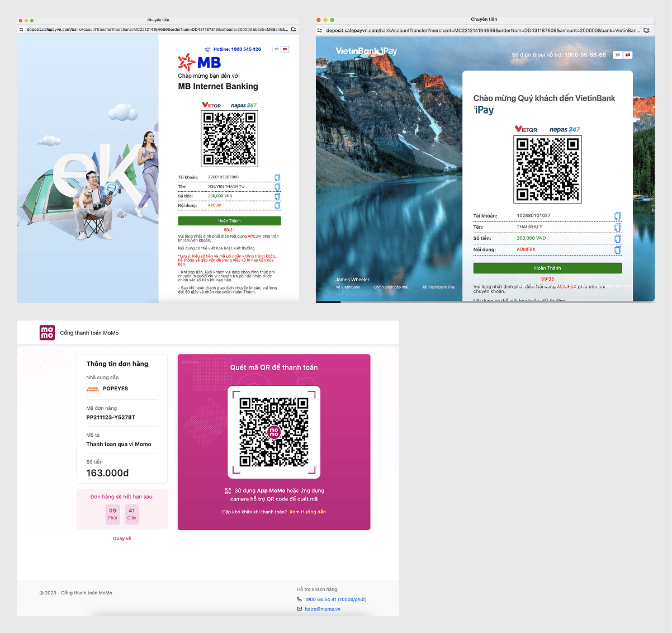
Task: Call MoMo support 1900 54 54 41 link
Action: point(335,599)
